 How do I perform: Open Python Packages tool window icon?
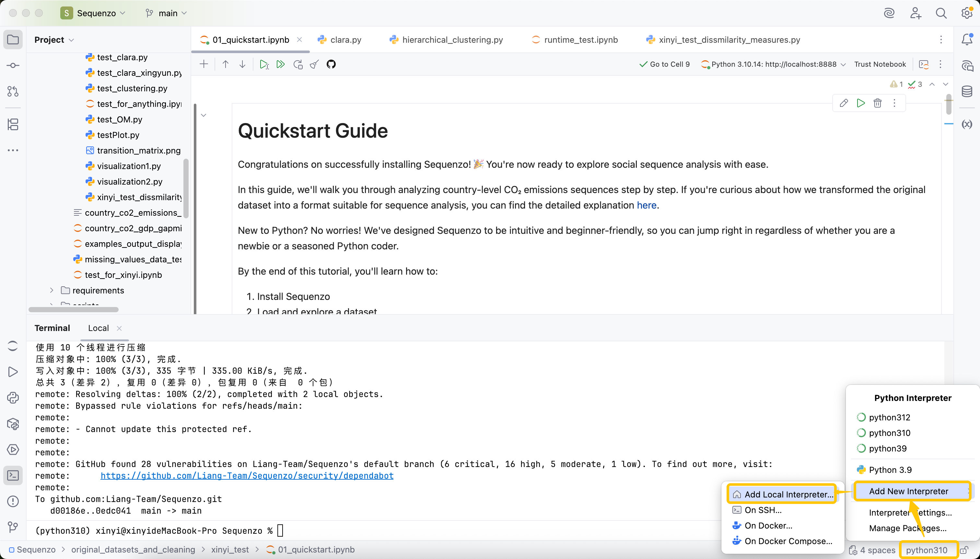tap(13, 424)
